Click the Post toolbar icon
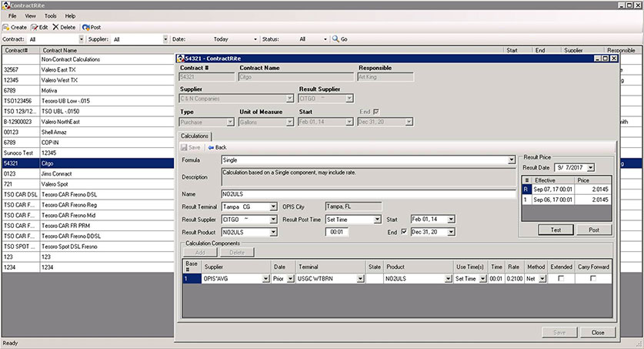Viewport: 644px width, 349px height. [85, 27]
